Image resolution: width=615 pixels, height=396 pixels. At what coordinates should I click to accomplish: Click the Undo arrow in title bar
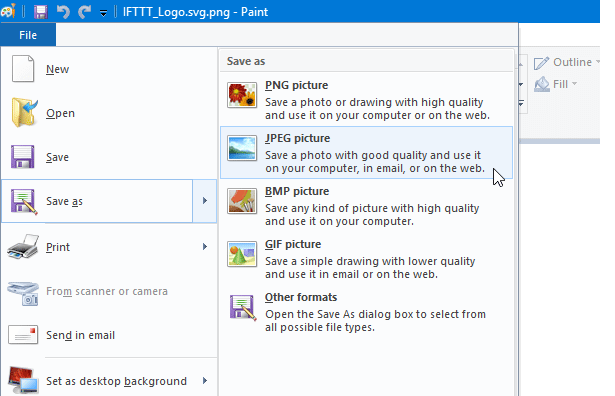pyautogui.click(x=63, y=12)
